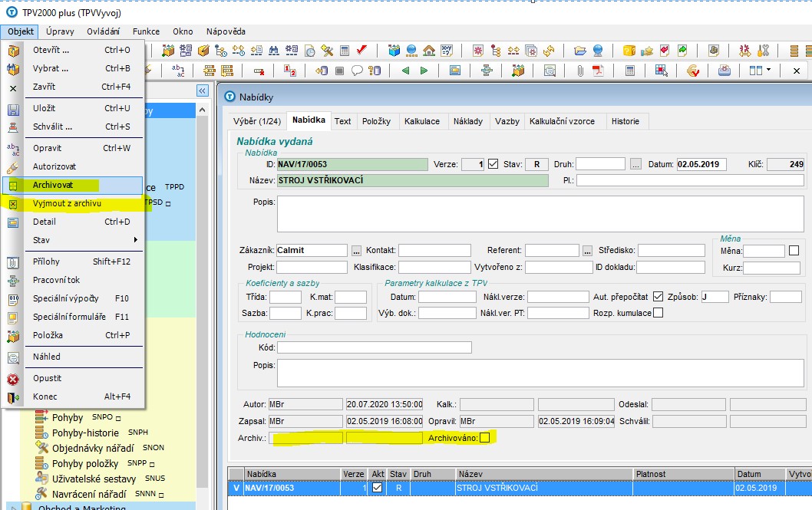Click the Kód field under Hodnocení
Image resolution: width=812 pixels, height=510 pixels.
375,347
